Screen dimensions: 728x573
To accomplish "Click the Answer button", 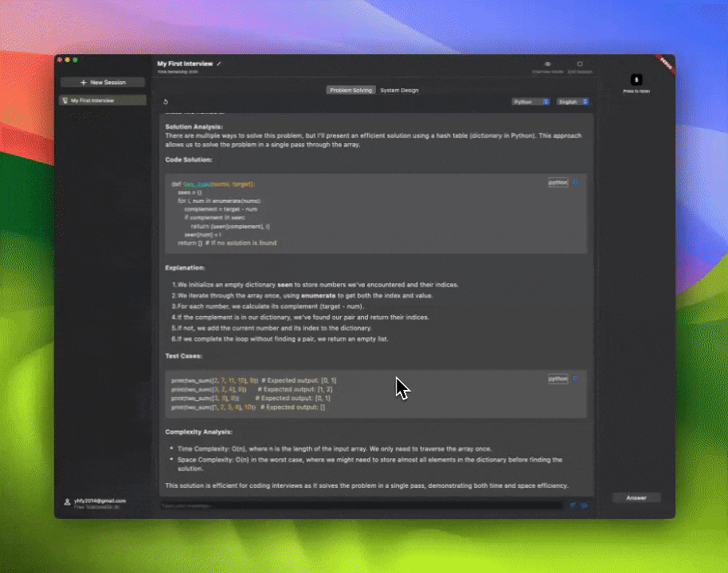I will click(x=636, y=497).
